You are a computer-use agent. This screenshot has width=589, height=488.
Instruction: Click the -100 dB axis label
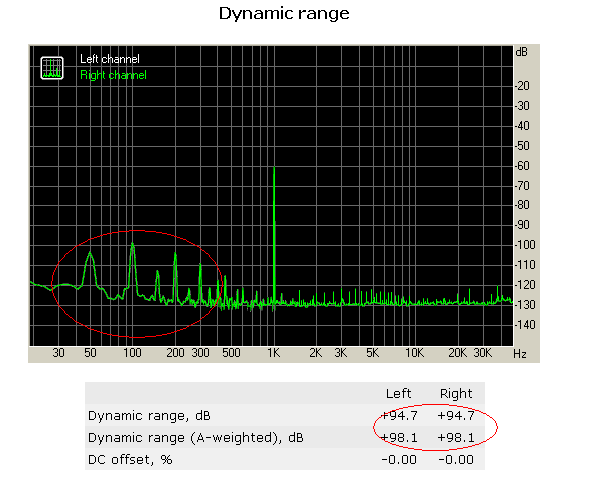click(x=525, y=245)
